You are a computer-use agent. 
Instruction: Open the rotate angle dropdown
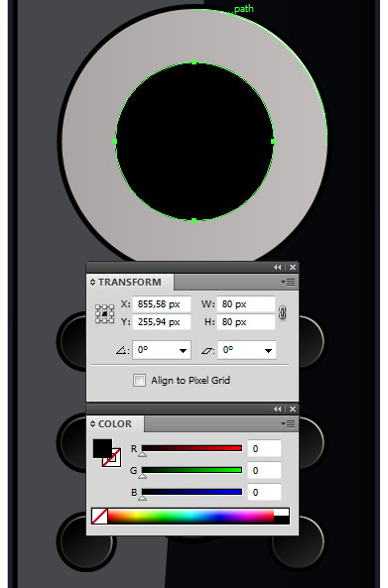[x=183, y=351]
